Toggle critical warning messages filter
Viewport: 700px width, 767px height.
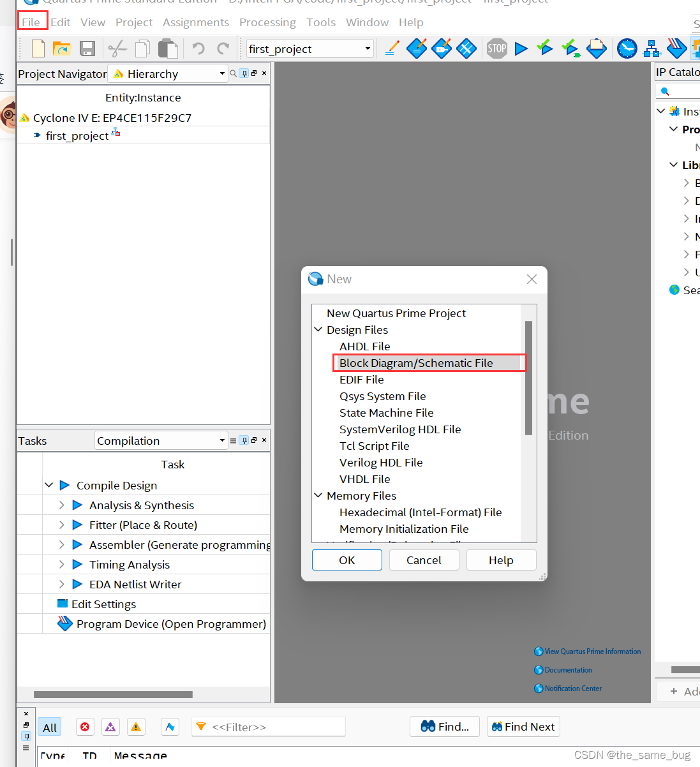point(110,727)
